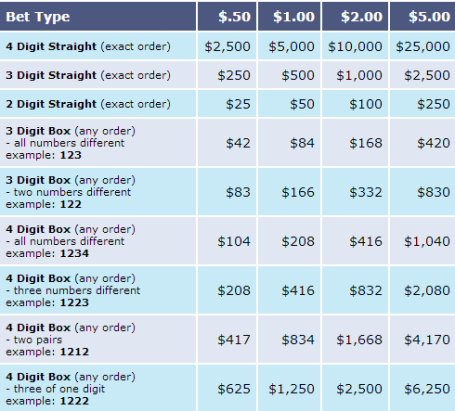
Task: Click the $25,000 payout cell
Action: pyautogui.click(x=423, y=46)
